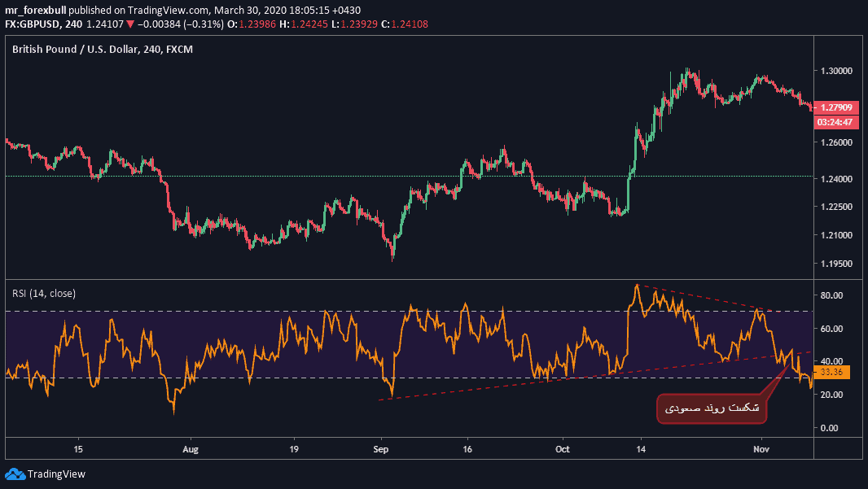Click the Oct label on the time axis
This screenshot has height=489, width=868.
click(563, 448)
